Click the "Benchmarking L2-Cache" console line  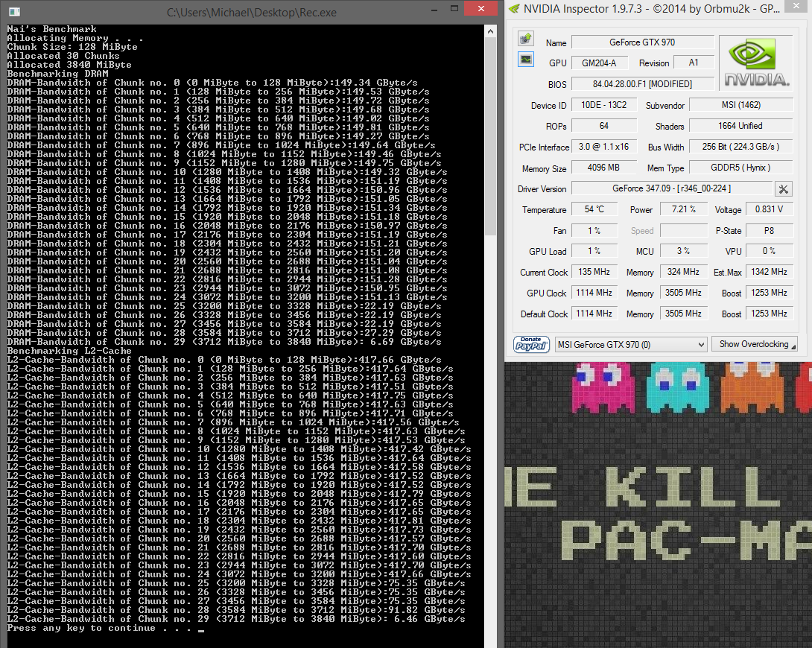tap(69, 351)
